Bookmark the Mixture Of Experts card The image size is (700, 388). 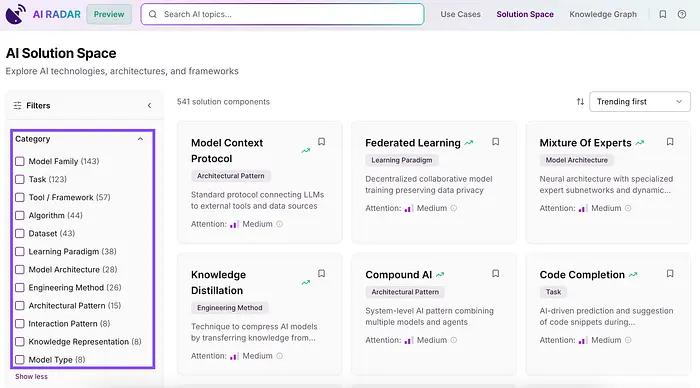tap(670, 142)
